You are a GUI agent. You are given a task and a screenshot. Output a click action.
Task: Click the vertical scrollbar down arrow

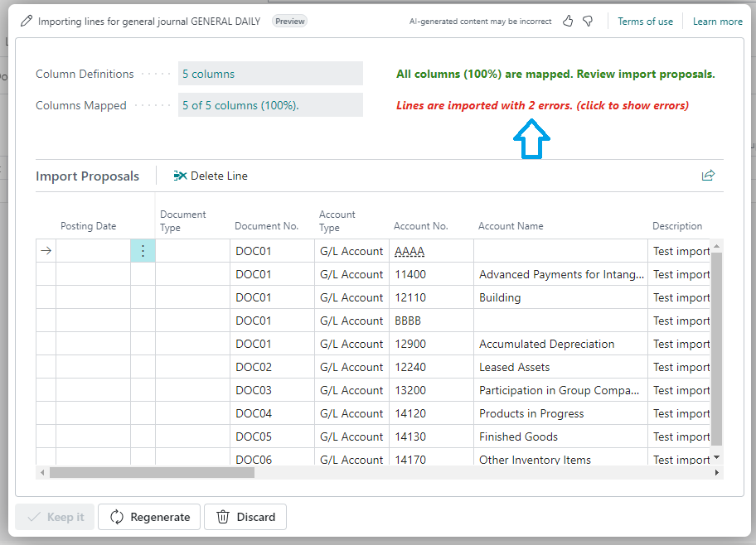(716, 457)
